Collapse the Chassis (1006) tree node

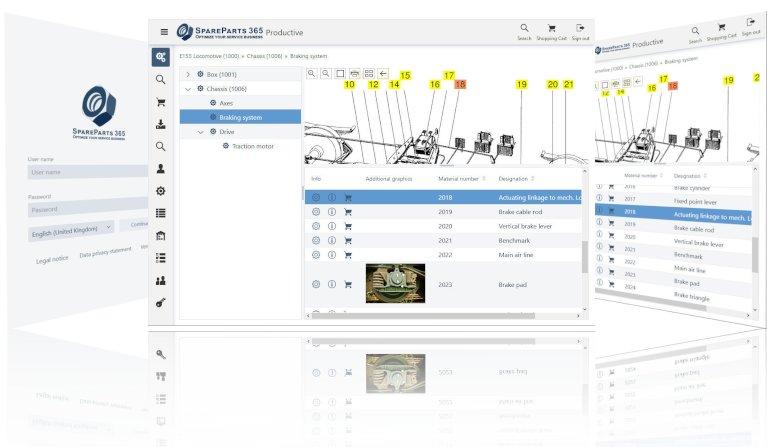tap(188, 89)
